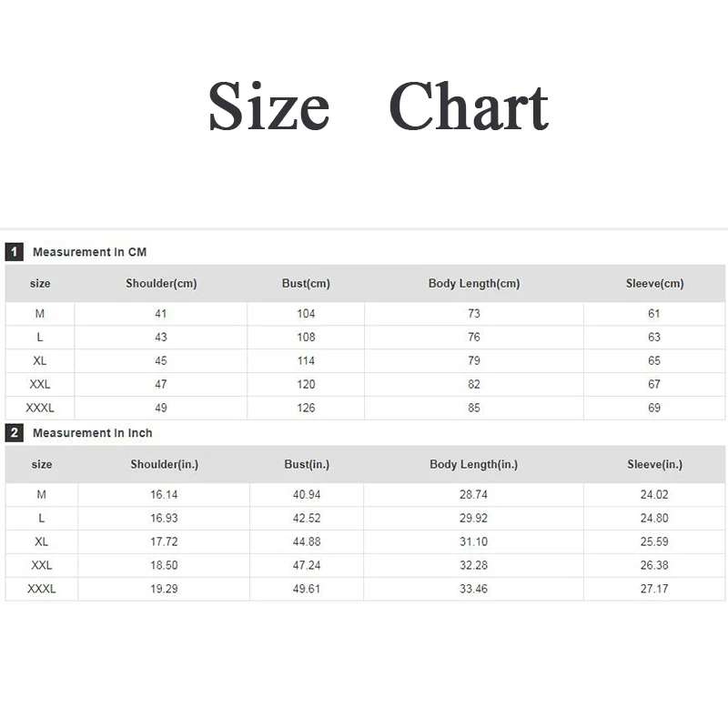Viewport: 728px width, 728px height.
Task: Click the 126 bust value cell
Action: coord(306,408)
